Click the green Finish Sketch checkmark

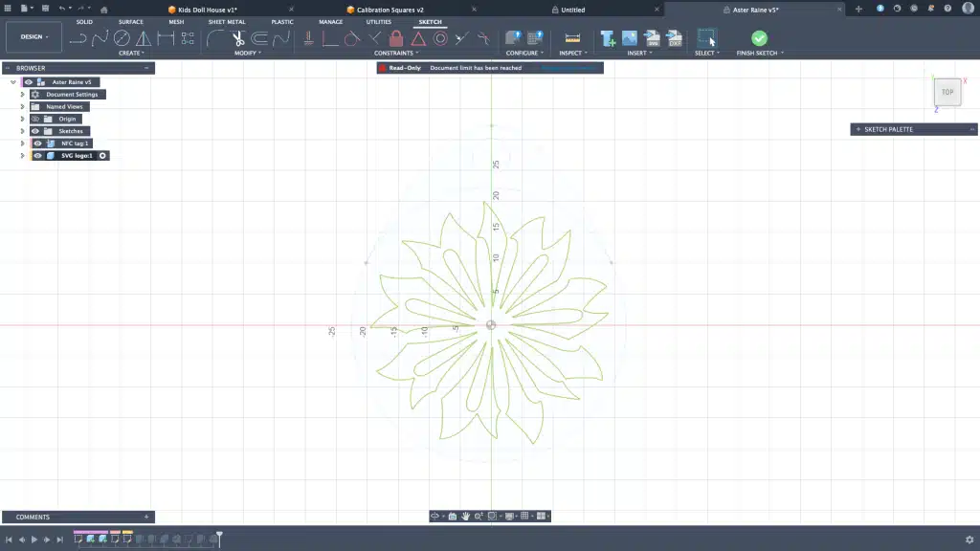(759, 38)
